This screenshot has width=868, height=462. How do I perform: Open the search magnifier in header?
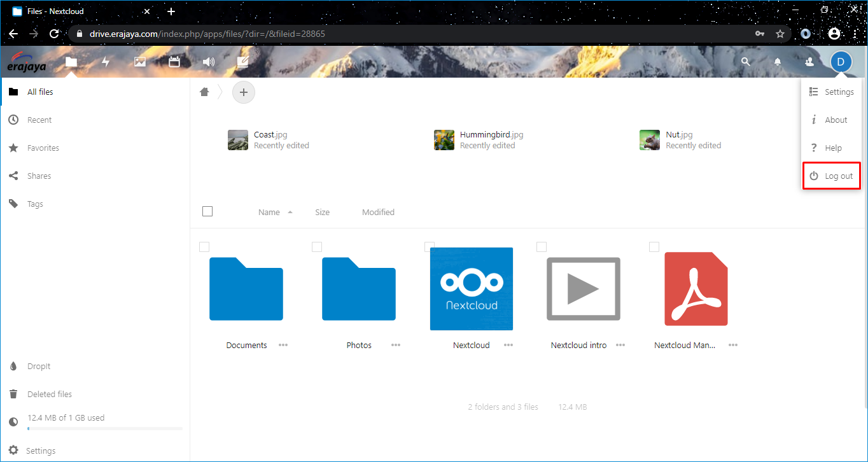[x=746, y=62]
